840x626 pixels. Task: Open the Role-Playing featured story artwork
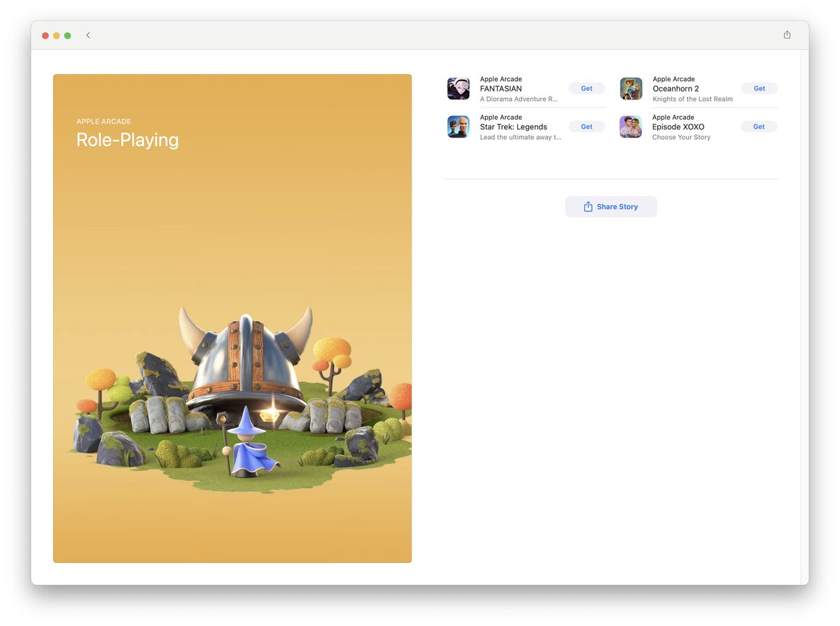point(232,318)
